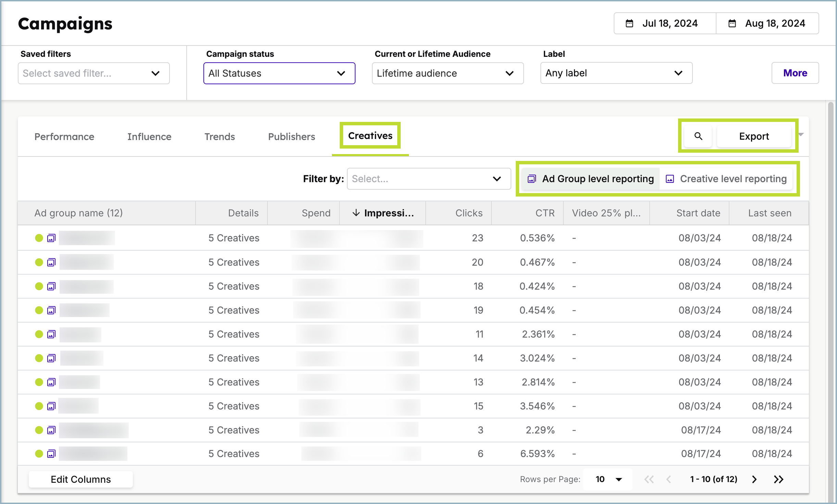Switch to Ad Group level reporting
This screenshot has width=837, height=504.
(591, 179)
